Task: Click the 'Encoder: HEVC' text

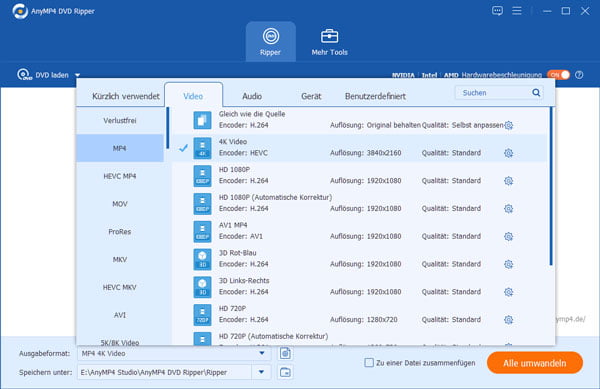Action: (243, 153)
